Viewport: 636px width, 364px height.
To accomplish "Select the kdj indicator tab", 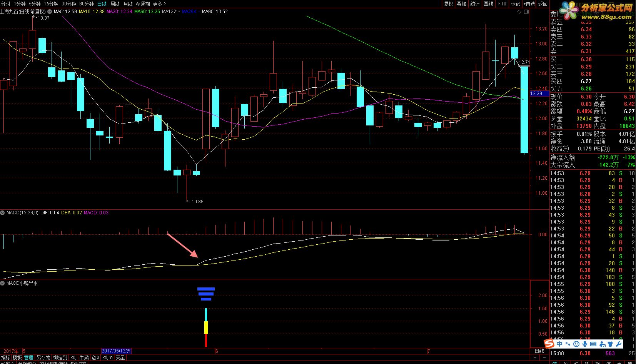I will (x=73, y=357).
